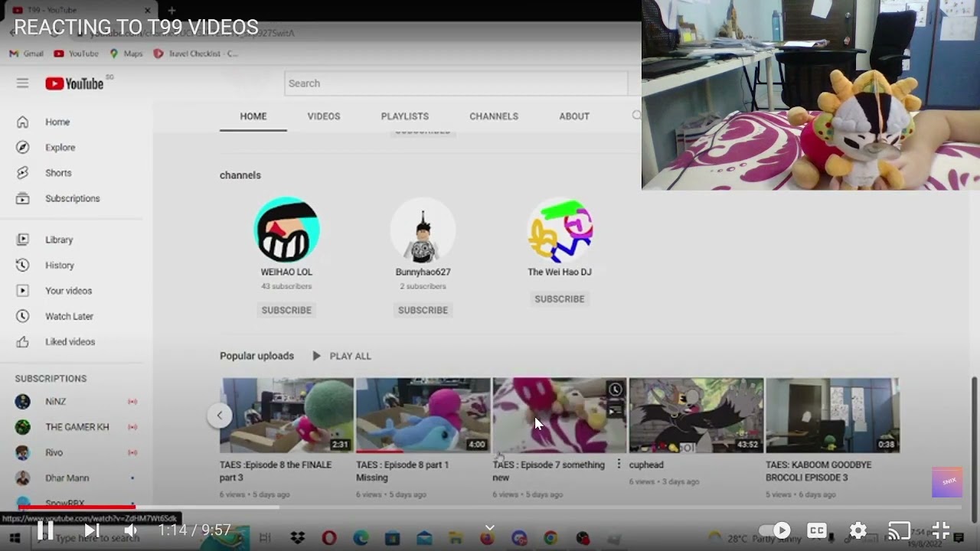980x551 pixels.
Task: Open TAES Episode 7 something new title
Action: [549, 471]
